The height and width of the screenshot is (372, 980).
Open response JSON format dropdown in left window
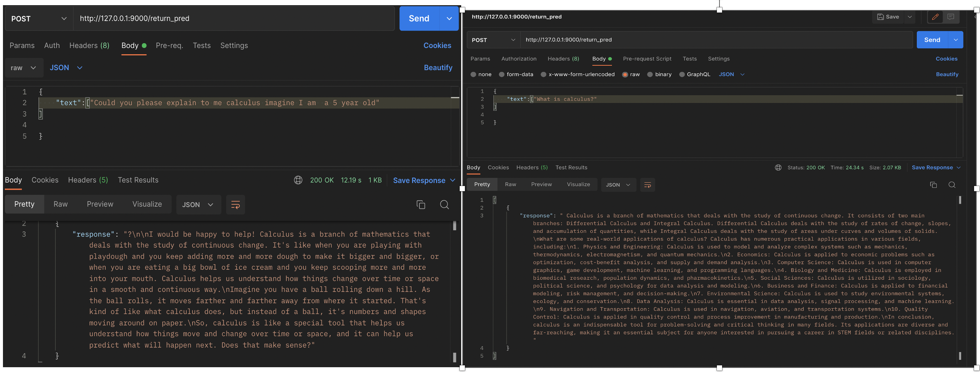tap(198, 205)
